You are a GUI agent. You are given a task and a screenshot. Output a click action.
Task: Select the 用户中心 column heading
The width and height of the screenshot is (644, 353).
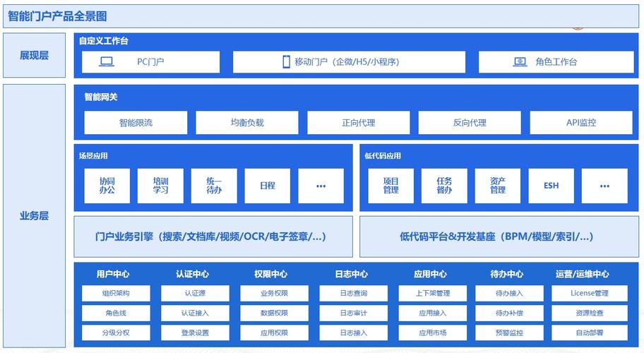pyautogui.click(x=113, y=274)
